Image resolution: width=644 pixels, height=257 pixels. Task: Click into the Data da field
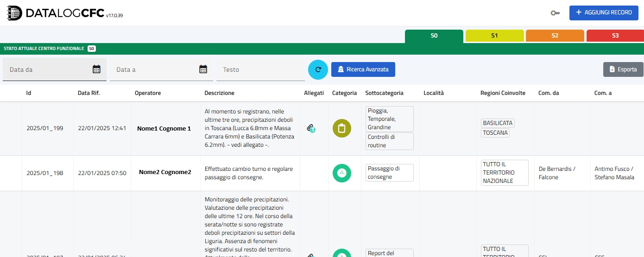(x=46, y=69)
